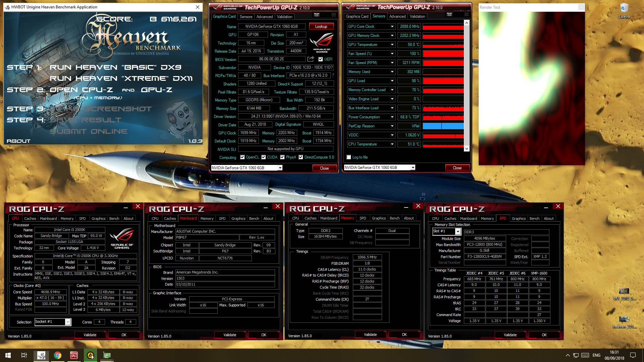Viewport: 644px width, 362px height.
Task: Click sensors list scrollbar down arrow
Action: 466,148
